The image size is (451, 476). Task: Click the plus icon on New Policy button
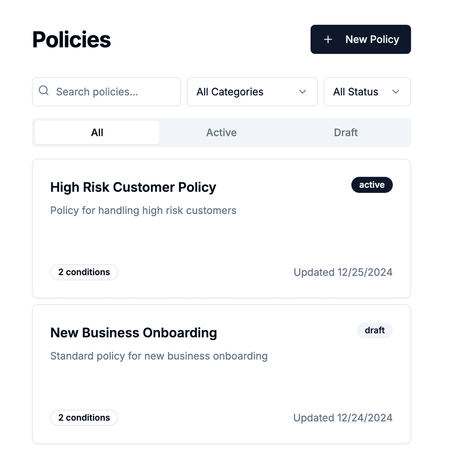coord(328,39)
